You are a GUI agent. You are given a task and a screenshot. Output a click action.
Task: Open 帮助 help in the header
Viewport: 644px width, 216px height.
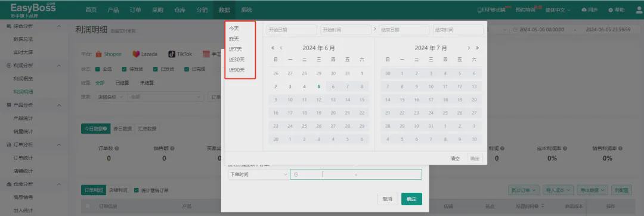pyautogui.click(x=617, y=10)
